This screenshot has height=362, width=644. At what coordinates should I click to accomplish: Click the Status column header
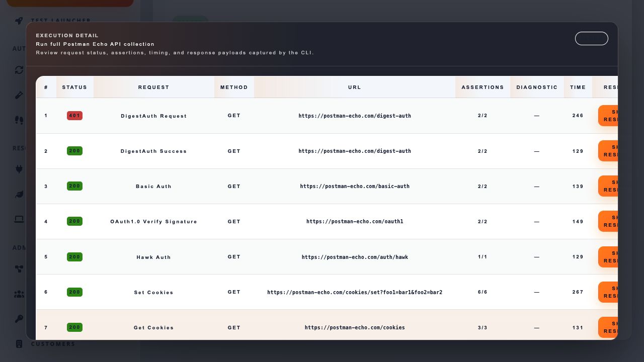[74, 87]
